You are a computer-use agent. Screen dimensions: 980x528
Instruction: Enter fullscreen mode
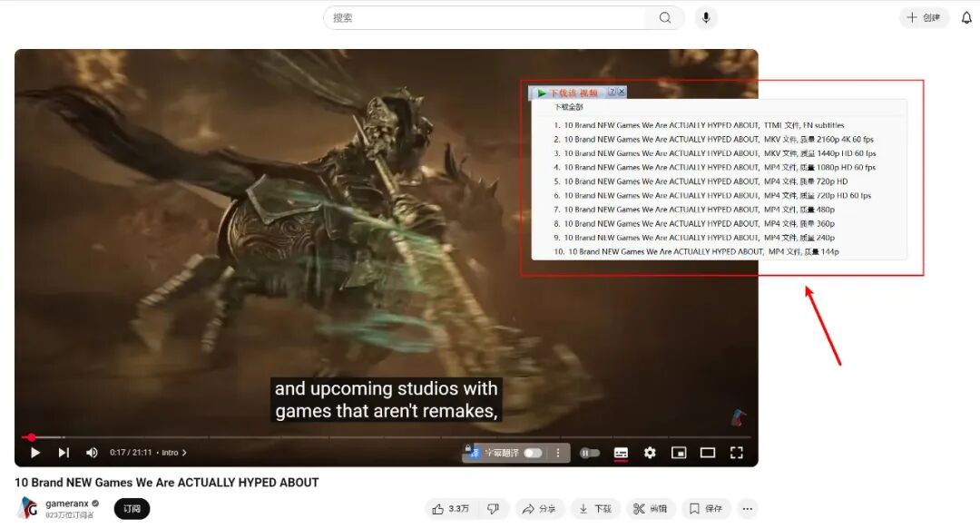point(736,453)
